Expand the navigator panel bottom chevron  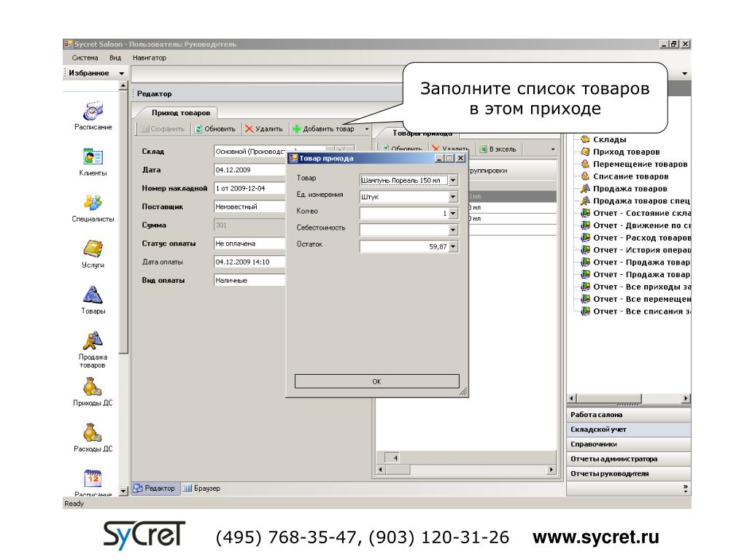point(685,488)
